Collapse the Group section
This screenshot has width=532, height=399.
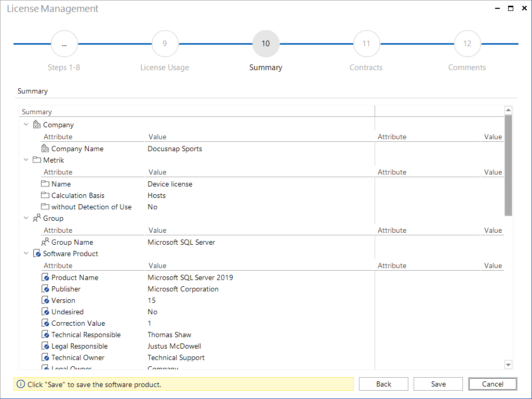point(26,218)
